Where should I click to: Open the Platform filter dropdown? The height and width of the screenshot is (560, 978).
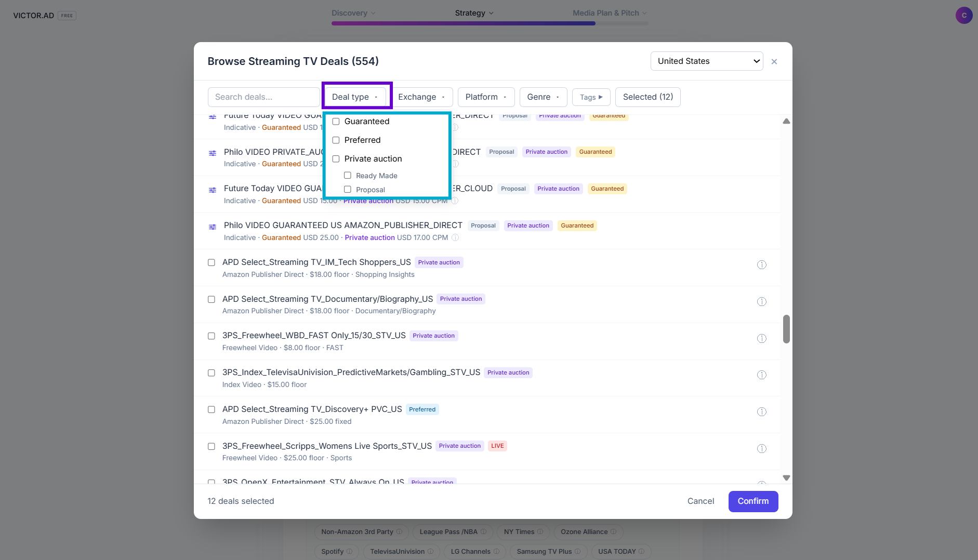coord(486,97)
